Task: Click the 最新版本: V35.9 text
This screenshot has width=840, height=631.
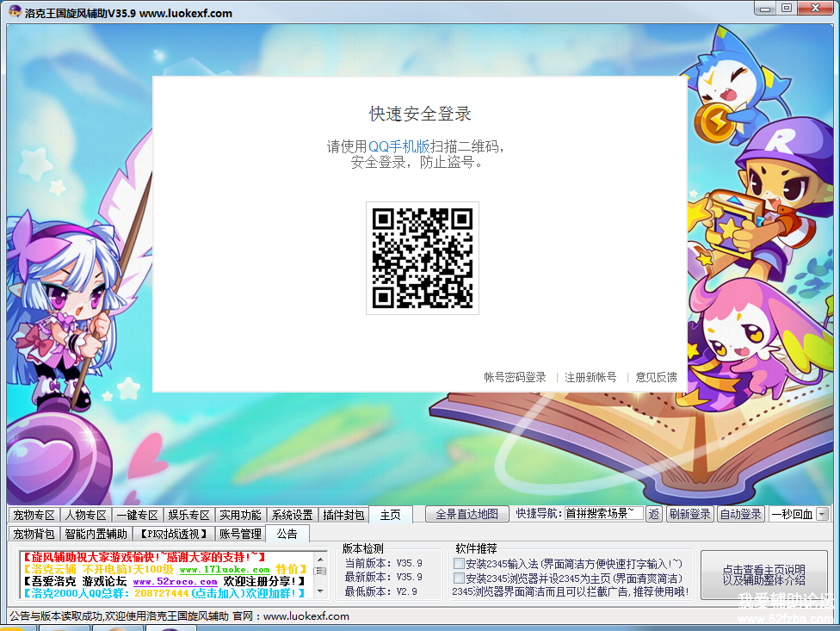Action: point(384,577)
